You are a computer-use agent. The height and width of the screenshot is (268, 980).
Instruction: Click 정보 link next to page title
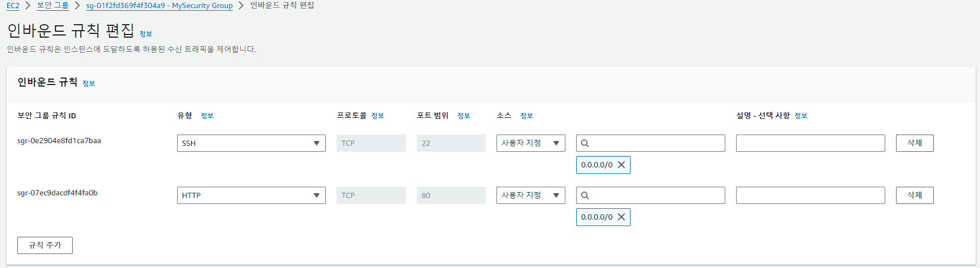click(x=146, y=34)
